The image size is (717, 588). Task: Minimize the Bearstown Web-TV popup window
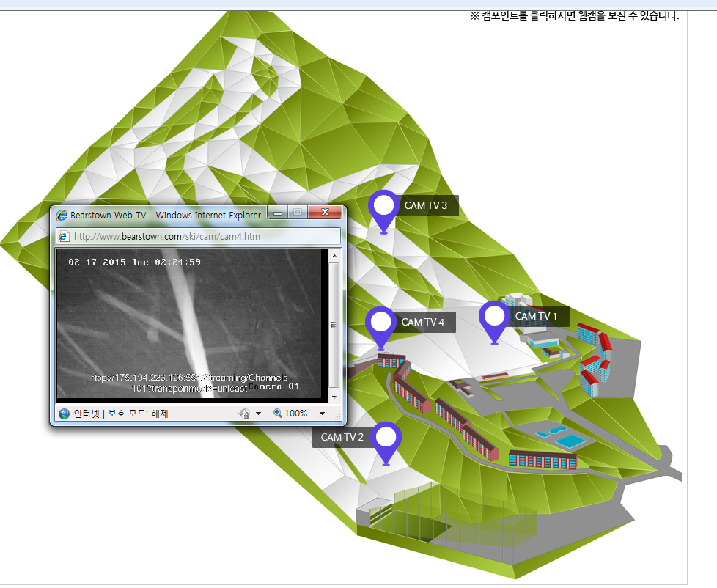pos(279,213)
